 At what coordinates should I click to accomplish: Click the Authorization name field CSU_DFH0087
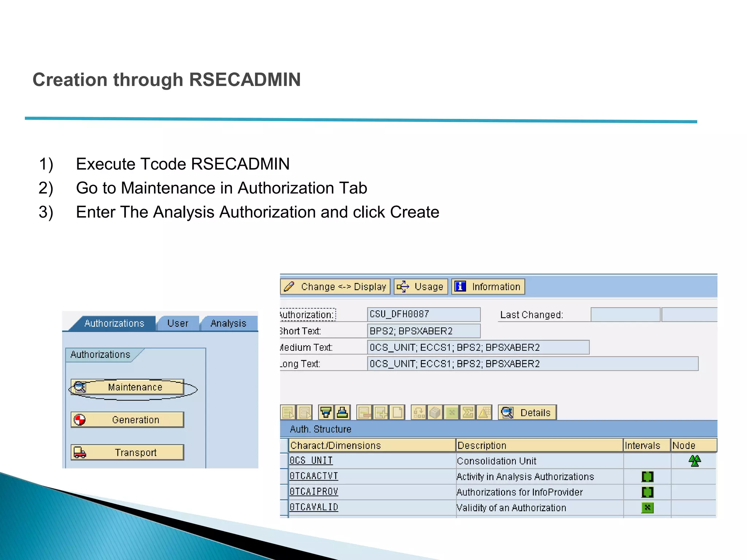[x=424, y=314]
